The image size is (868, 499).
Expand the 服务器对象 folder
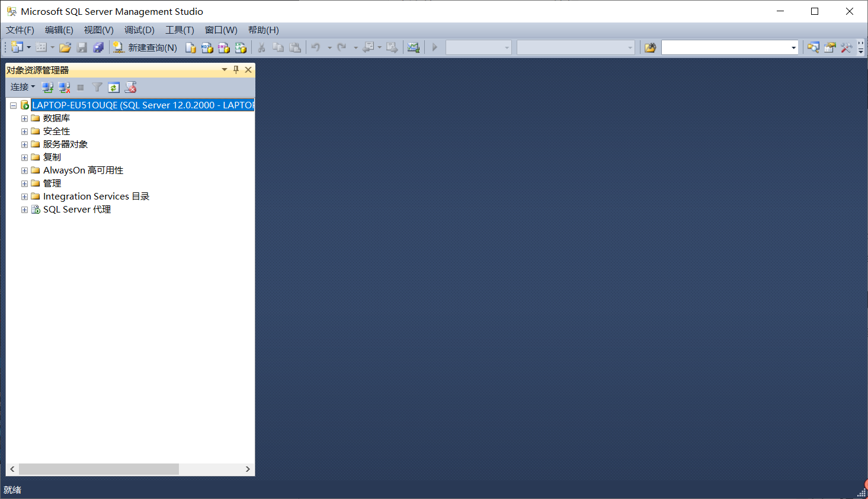tap(24, 144)
